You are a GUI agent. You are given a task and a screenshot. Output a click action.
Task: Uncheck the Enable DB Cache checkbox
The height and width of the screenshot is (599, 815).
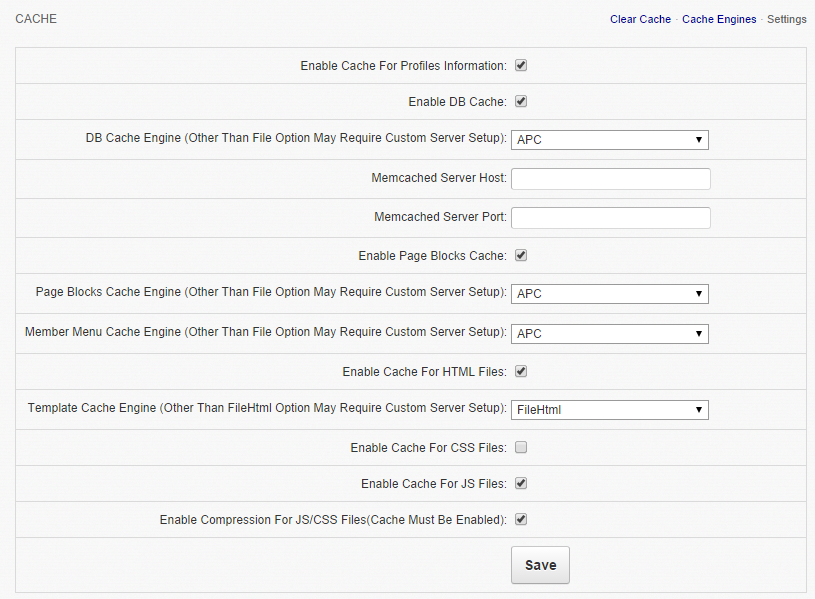(521, 102)
